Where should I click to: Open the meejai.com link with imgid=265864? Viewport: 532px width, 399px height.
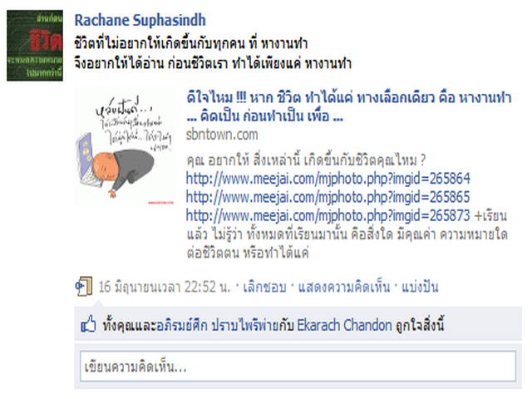point(328,179)
